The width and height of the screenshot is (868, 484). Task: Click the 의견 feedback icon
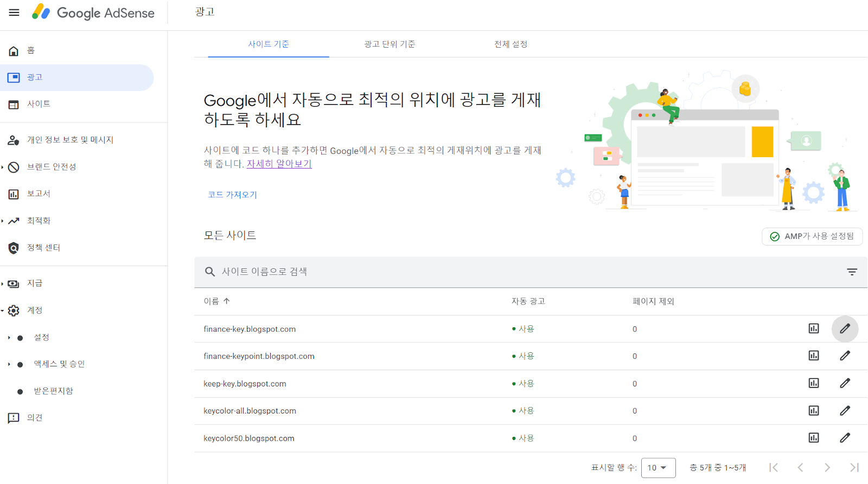point(14,418)
